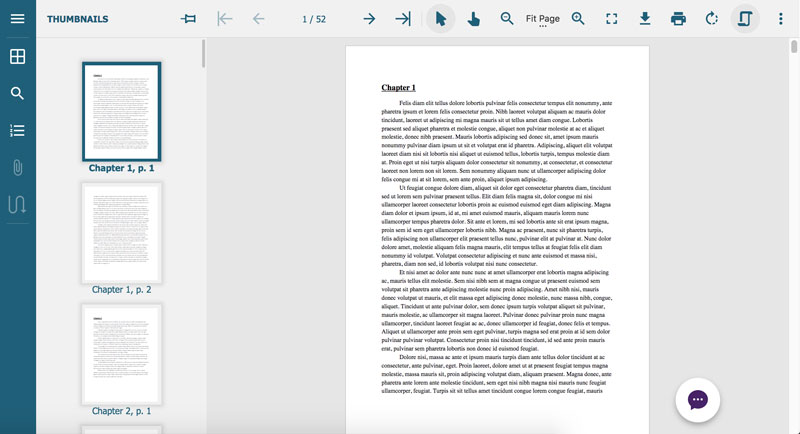Select the Chapter 2, p. 1 thumbnail

pyautogui.click(x=121, y=354)
